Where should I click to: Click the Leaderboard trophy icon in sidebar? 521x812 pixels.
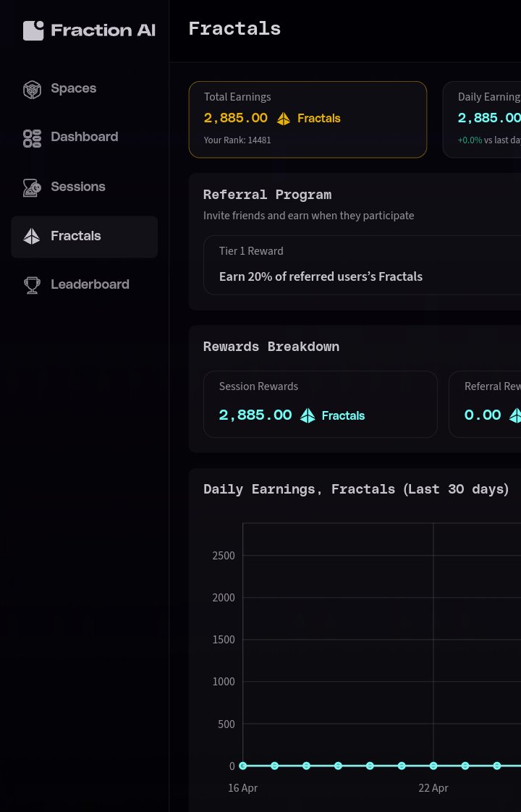[x=32, y=285]
